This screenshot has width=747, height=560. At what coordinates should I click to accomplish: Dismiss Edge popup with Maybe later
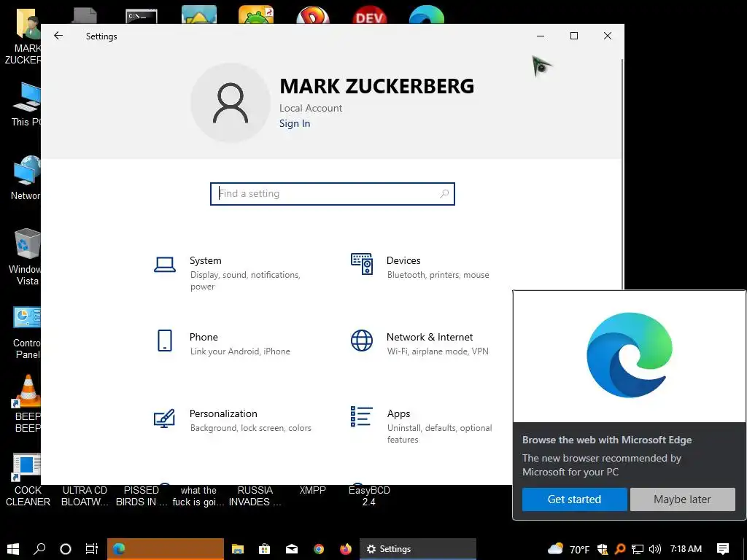[x=682, y=499]
